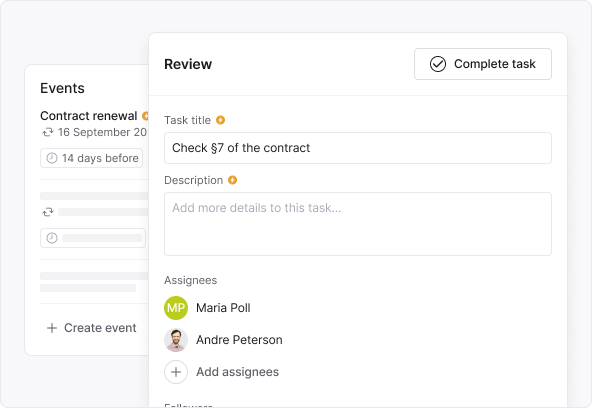Open the 14 days before reminder chip
The height and width of the screenshot is (408, 592).
[x=91, y=158]
